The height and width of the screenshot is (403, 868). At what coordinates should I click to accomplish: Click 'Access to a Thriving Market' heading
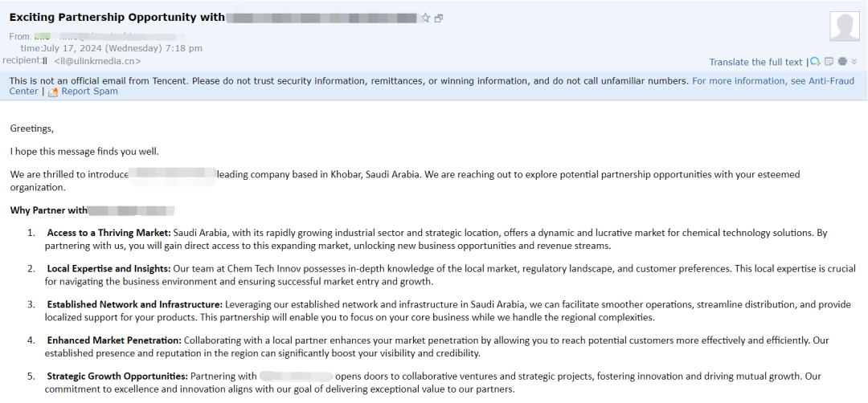[108, 233]
